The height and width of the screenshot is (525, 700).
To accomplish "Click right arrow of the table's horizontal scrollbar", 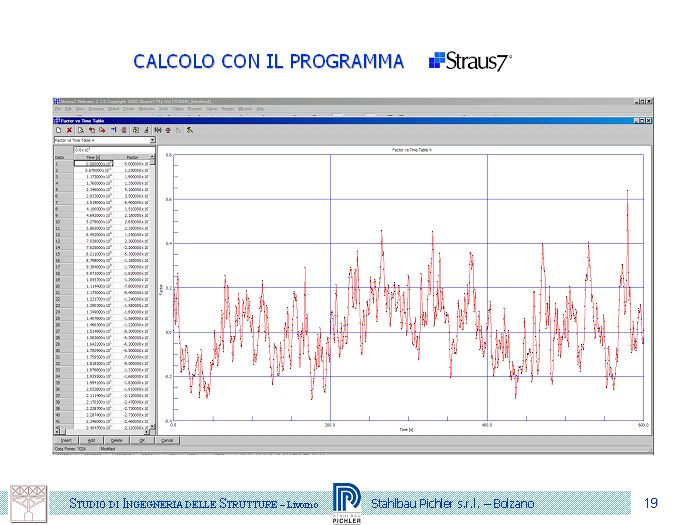I will [147, 432].
